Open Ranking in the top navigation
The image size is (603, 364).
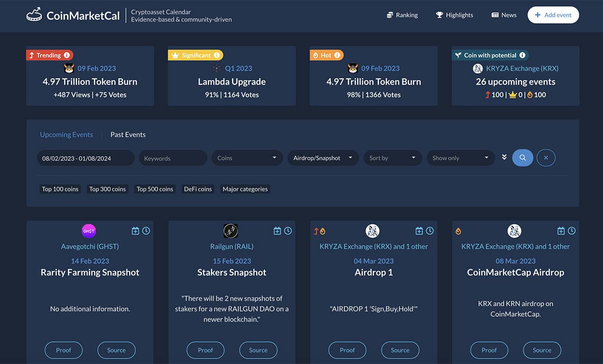tap(402, 15)
